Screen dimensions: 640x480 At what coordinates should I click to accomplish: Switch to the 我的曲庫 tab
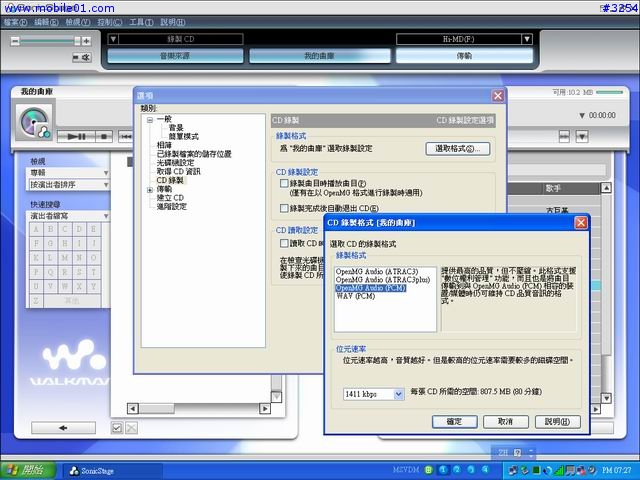coord(320,56)
